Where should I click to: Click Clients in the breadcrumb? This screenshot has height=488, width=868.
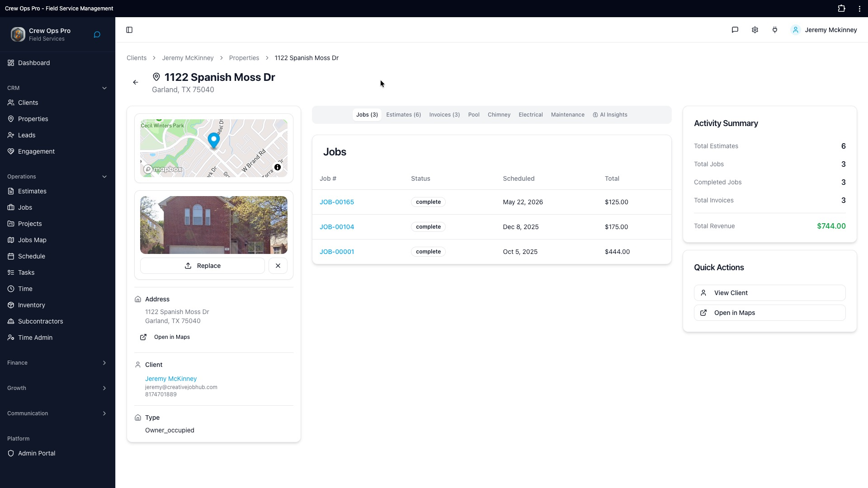tap(137, 58)
